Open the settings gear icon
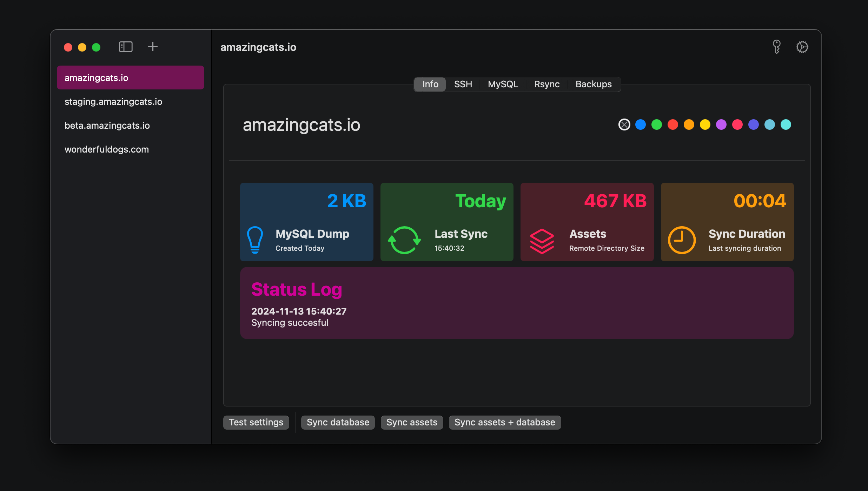Viewport: 868px width, 491px height. pos(802,47)
